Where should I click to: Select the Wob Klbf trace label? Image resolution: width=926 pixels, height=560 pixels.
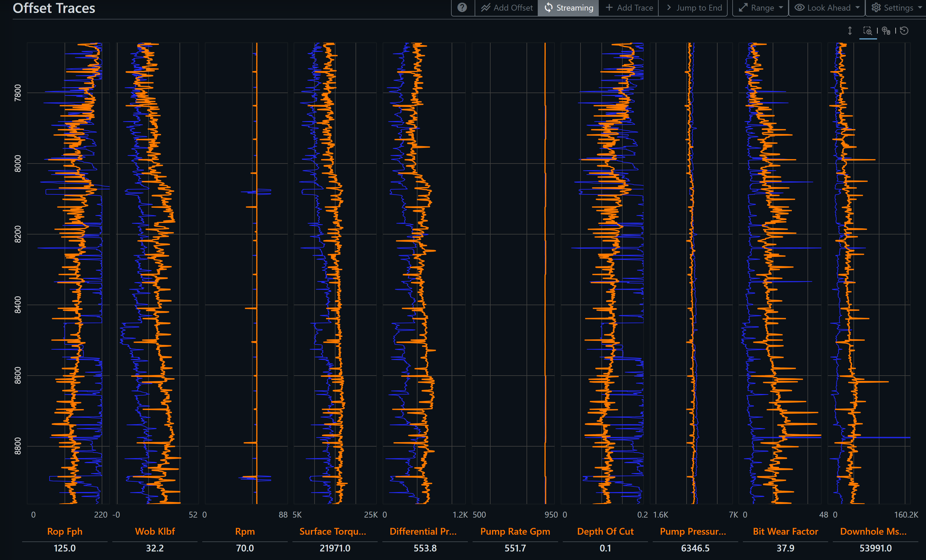point(155,531)
